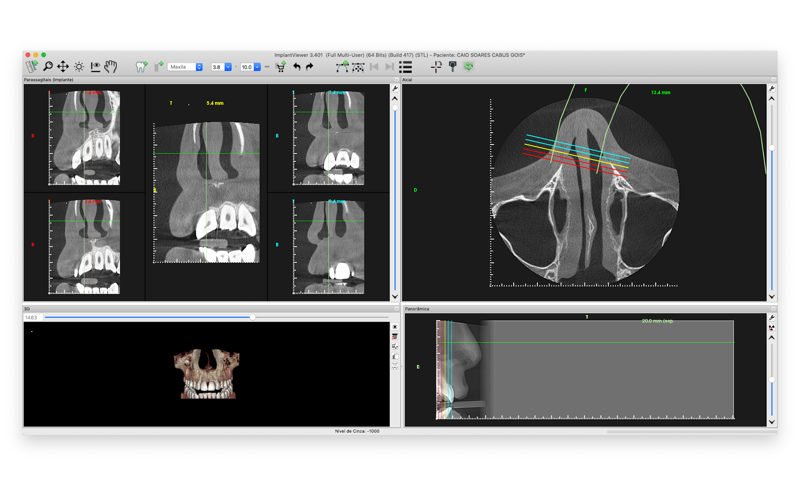Select the magnifier zoom tool
Image resolution: width=800 pixels, height=500 pixels.
point(47,66)
